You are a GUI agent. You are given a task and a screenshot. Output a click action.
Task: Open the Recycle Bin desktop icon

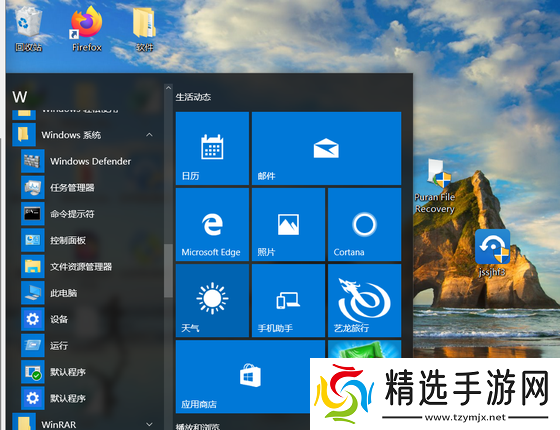(x=29, y=29)
